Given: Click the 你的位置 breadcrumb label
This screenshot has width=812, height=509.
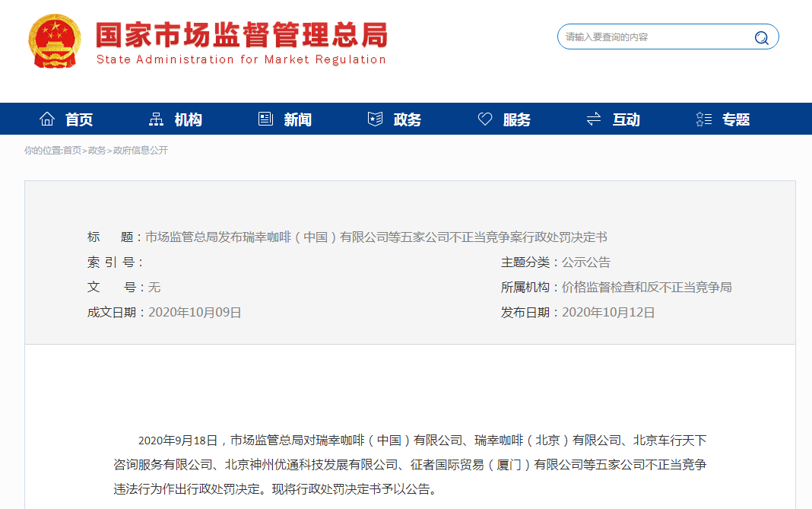Looking at the screenshot, I should [x=43, y=151].
